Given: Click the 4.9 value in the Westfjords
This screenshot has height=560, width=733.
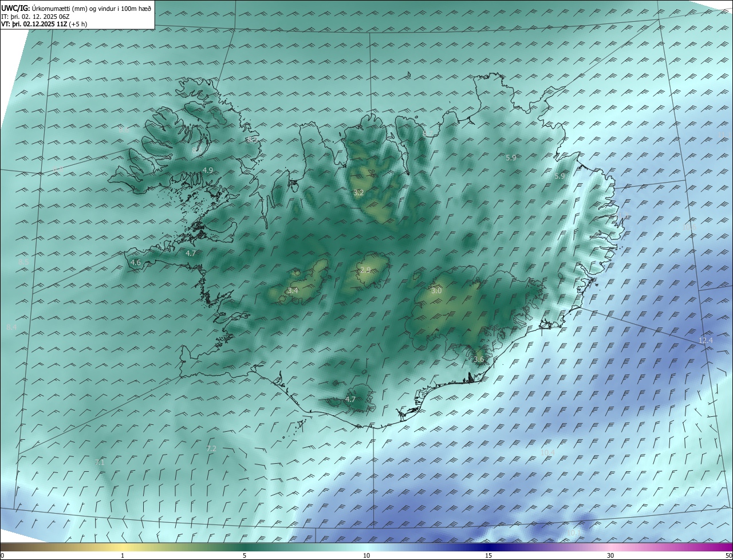Looking at the screenshot, I should (x=208, y=171).
